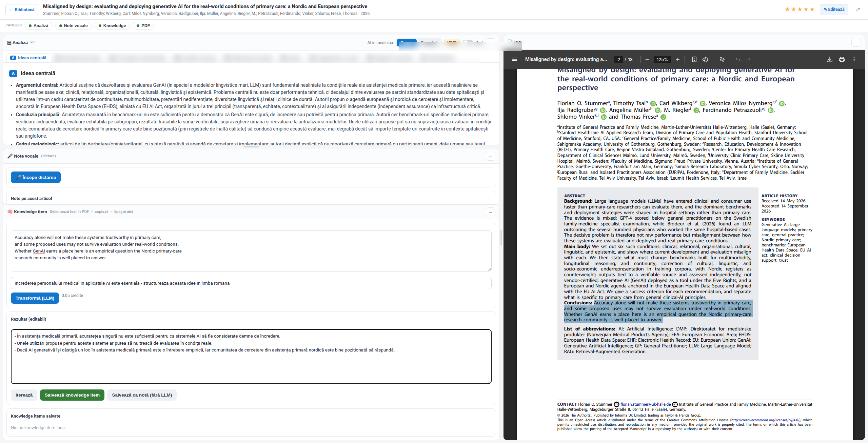This screenshot has height=443, width=868.
Task: Click the PDF redo arrow
Action: point(749,59)
